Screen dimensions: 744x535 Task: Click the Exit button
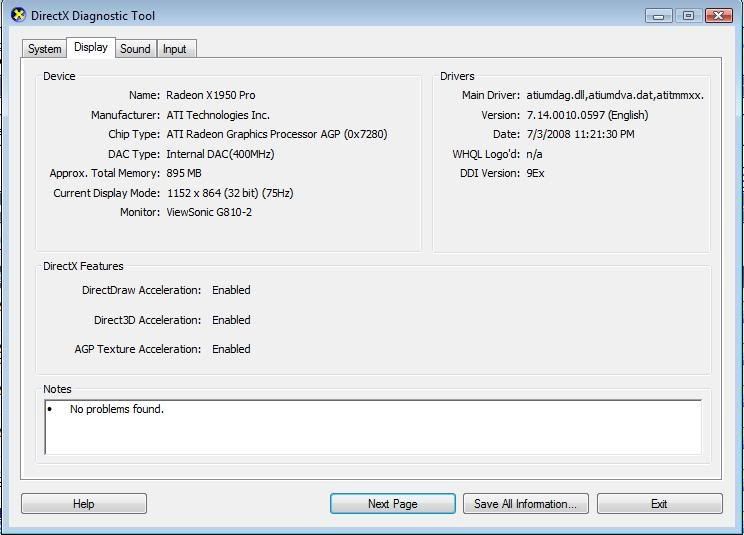coord(660,504)
